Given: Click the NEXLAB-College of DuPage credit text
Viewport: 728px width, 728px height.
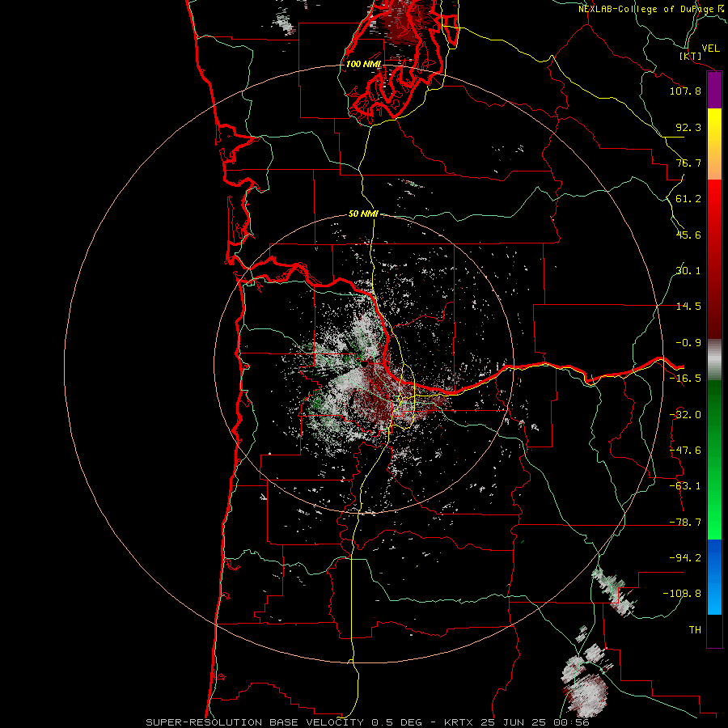Looking at the screenshot, I should 650,9.
